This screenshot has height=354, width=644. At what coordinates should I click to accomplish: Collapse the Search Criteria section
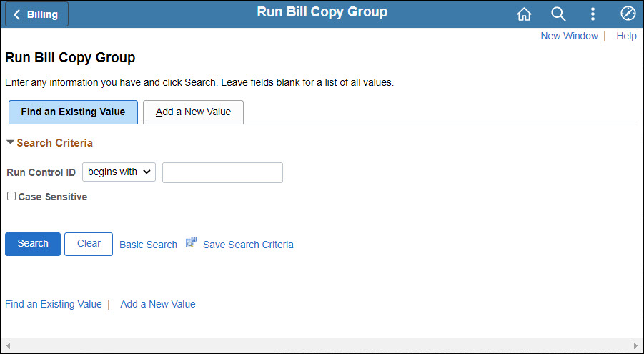pyautogui.click(x=10, y=142)
